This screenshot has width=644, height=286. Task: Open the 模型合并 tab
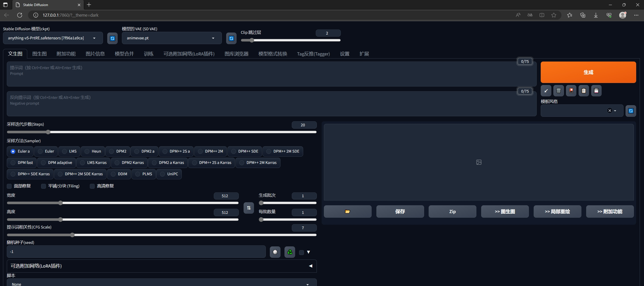[x=124, y=54]
